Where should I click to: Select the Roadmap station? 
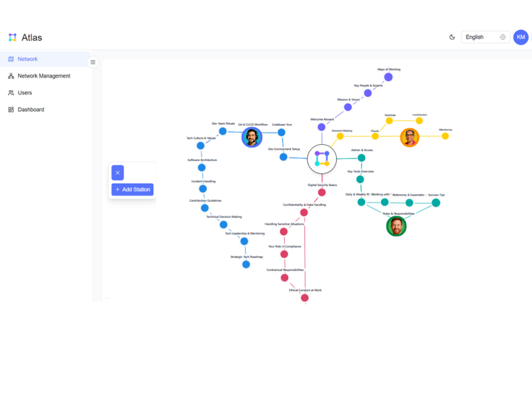point(389,121)
